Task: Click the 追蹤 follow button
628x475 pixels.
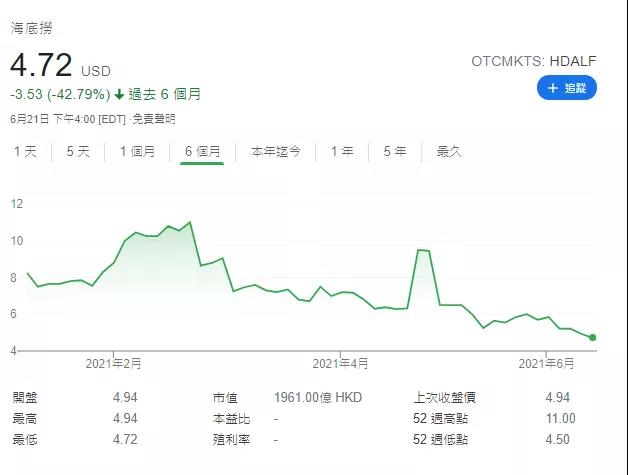Action: [567, 88]
